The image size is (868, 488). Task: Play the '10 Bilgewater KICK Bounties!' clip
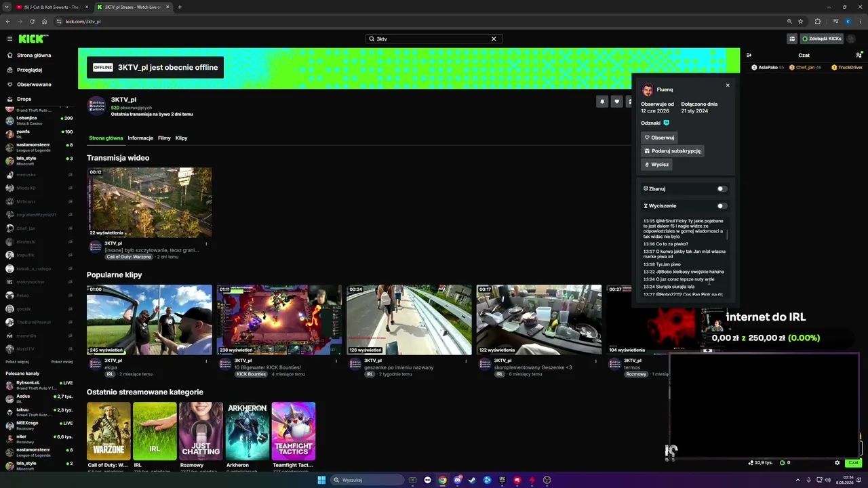(x=279, y=320)
